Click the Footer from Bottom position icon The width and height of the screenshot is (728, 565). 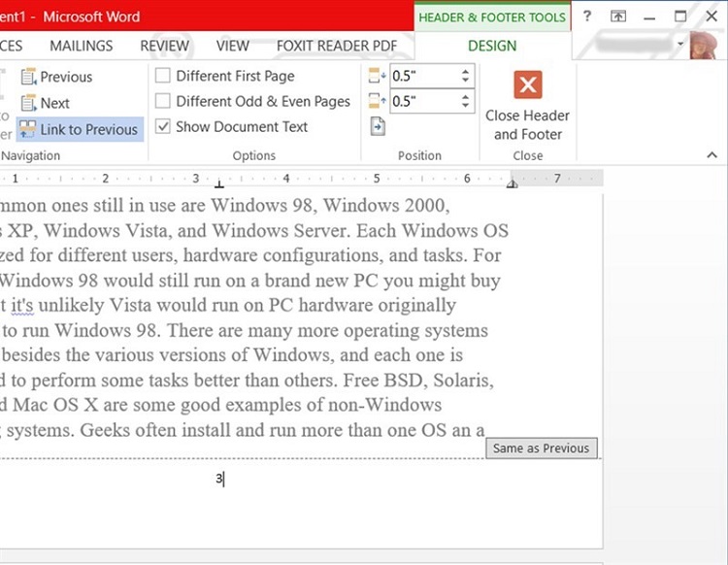tap(377, 101)
